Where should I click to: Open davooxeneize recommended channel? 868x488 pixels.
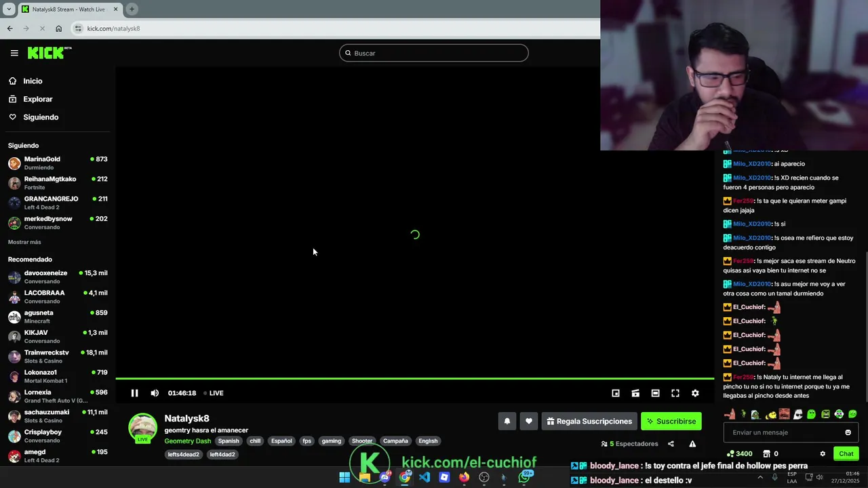click(58, 277)
